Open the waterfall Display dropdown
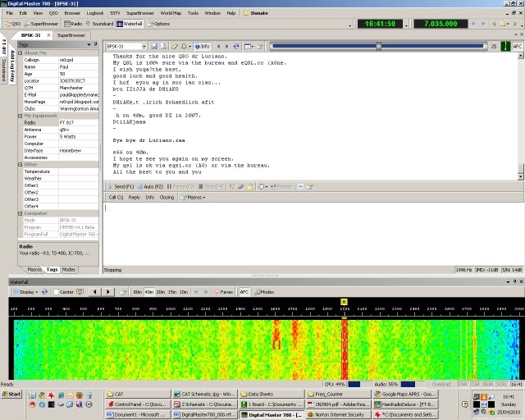The image size is (525, 420). click(25, 292)
